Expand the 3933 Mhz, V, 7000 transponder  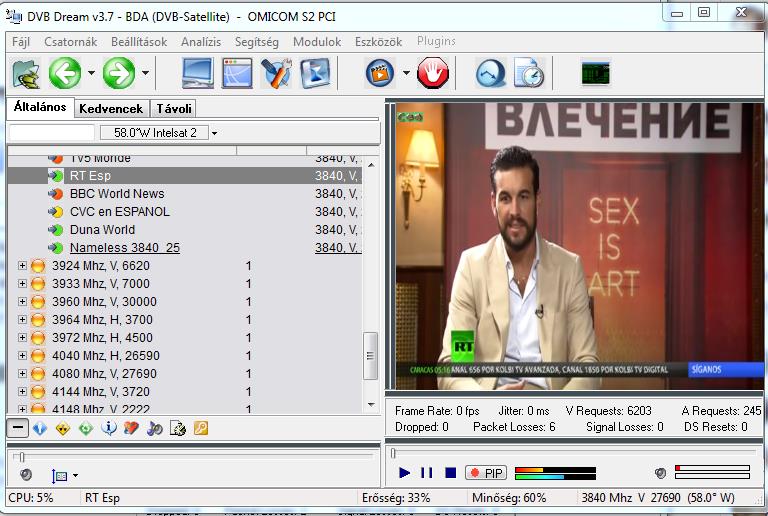click(x=22, y=283)
